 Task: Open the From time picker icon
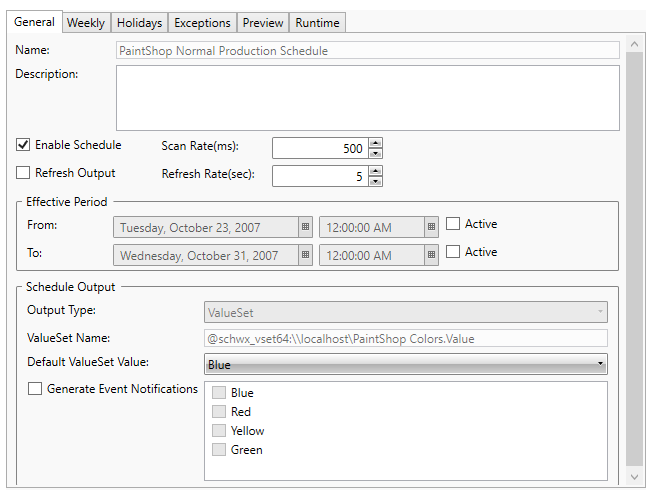[x=431, y=226]
